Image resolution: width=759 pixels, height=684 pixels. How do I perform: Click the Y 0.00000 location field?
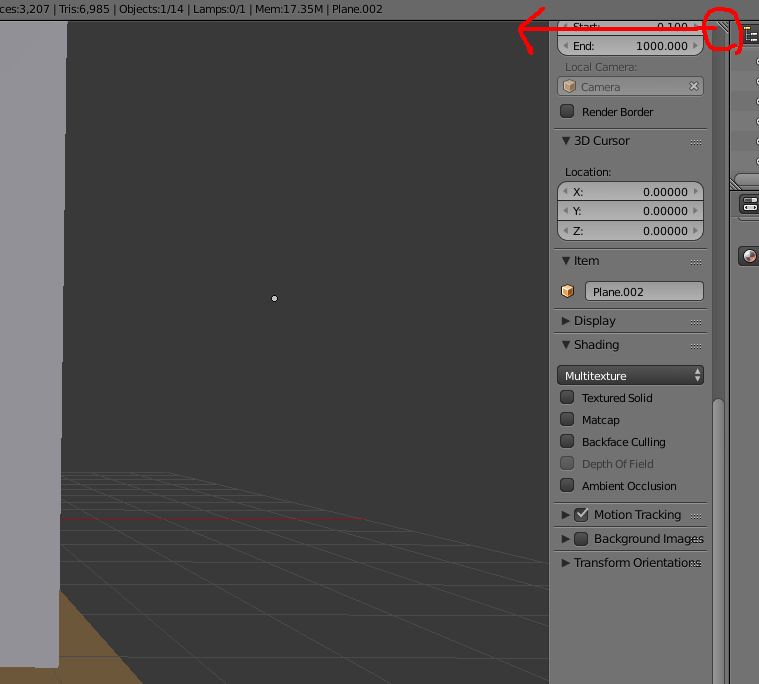pyautogui.click(x=630, y=211)
